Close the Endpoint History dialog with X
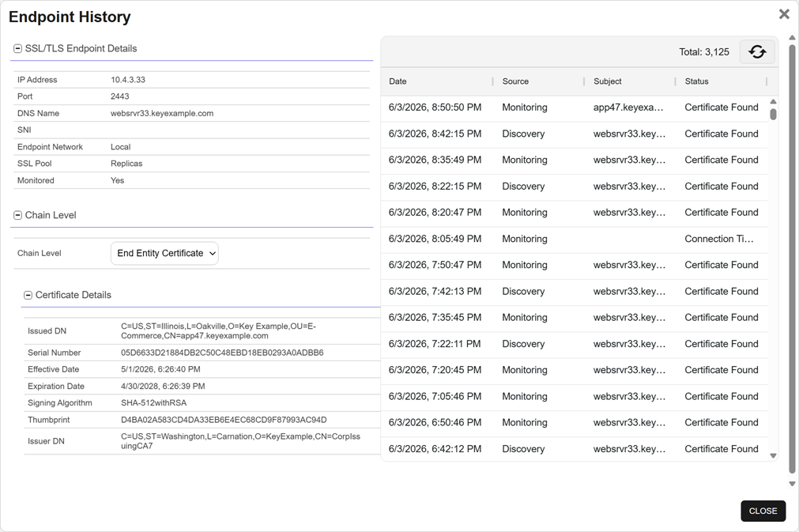Viewport: 799px width, 532px height. (x=784, y=14)
